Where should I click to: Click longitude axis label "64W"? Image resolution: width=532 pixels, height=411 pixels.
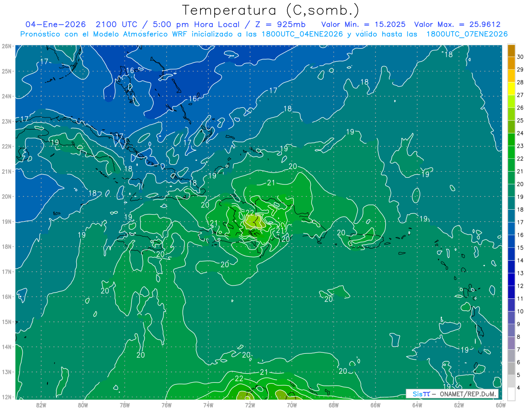(417, 405)
